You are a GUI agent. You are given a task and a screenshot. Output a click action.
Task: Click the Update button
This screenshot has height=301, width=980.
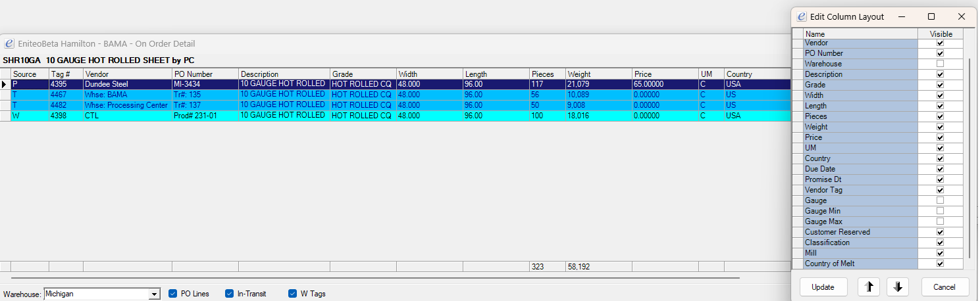(823, 287)
